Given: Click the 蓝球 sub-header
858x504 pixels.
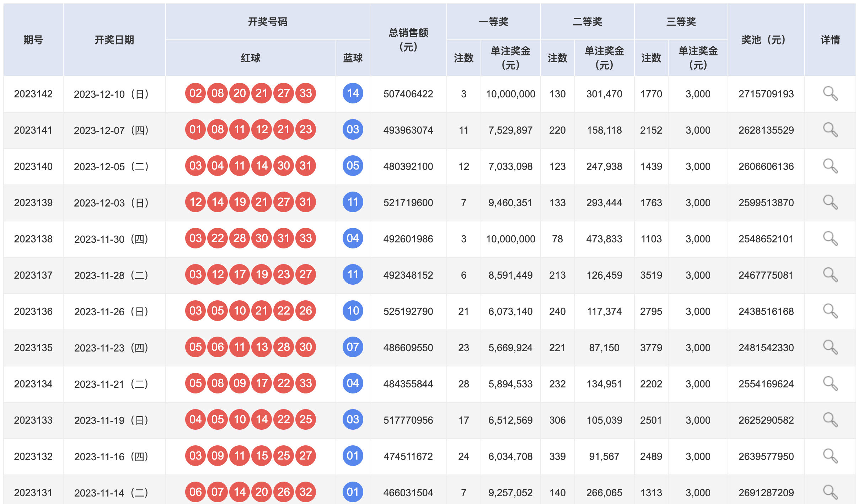Looking at the screenshot, I should [353, 58].
